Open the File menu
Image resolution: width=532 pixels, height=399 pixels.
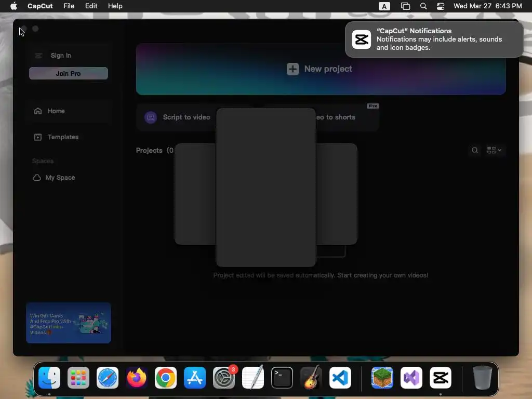coord(69,6)
